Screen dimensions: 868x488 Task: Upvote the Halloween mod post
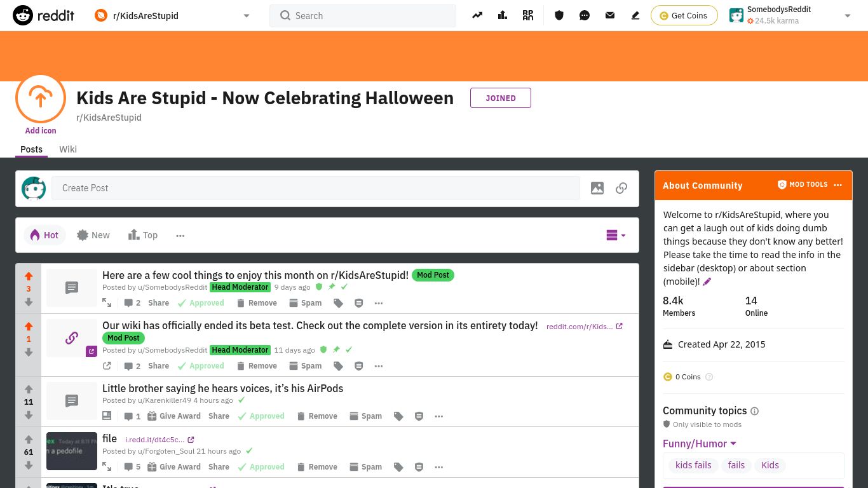click(29, 276)
